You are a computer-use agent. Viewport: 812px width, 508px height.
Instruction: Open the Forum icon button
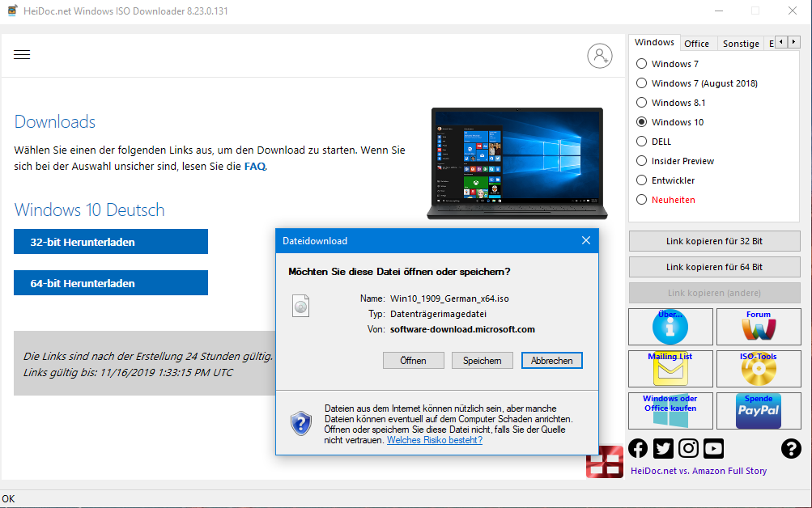pyautogui.click(x=759, y=327)
